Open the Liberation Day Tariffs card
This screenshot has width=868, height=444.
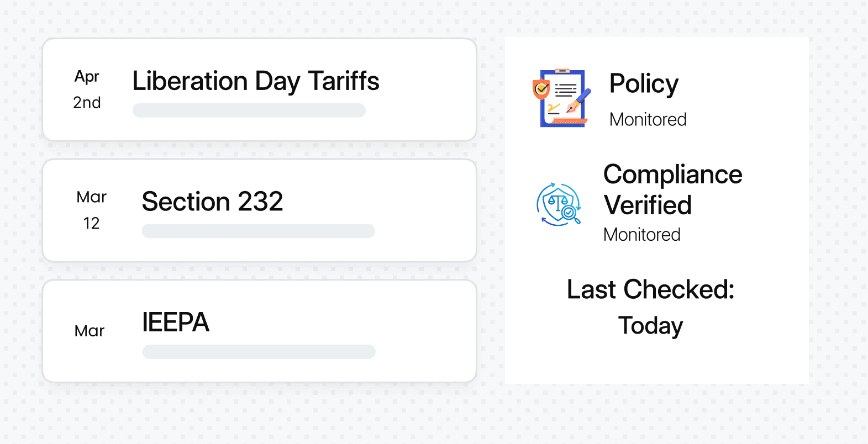[x=260, y=89]
